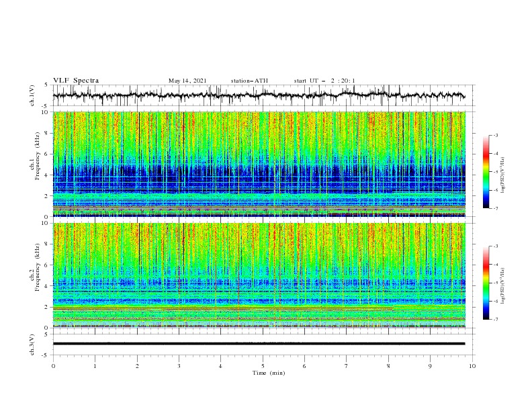Click the ch.1 "Frequency (kHz)" axis label

[x=38, y=155]
